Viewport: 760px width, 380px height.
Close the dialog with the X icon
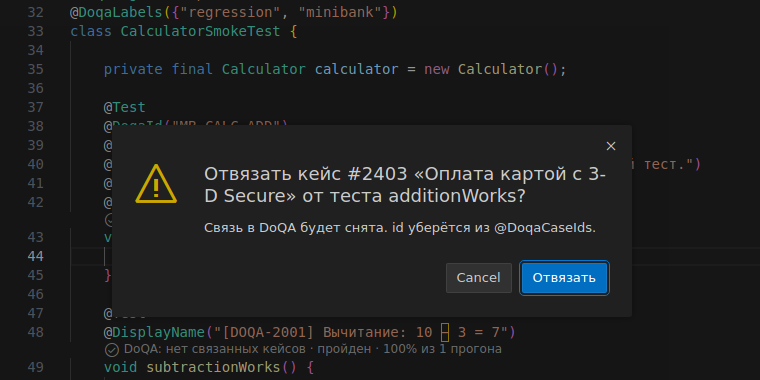(611, 146)
